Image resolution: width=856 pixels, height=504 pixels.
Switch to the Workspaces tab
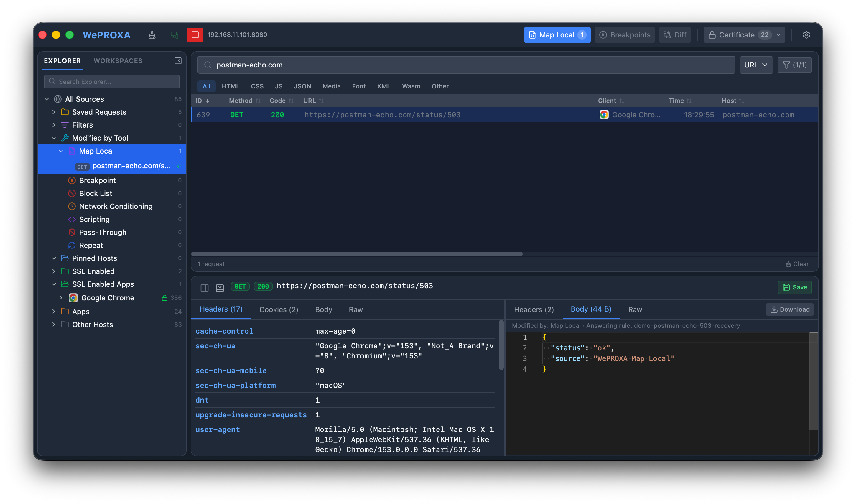click(118, 61)
